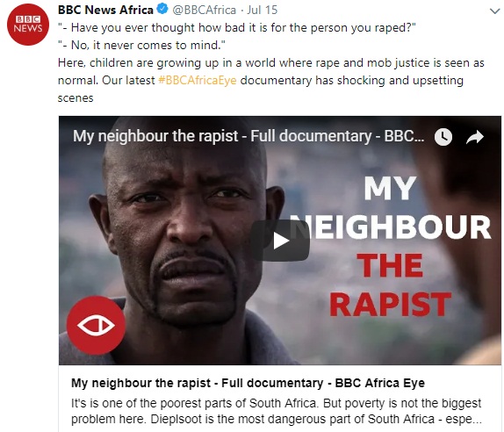Screen dimensions: 504x432
Task: Expand the tweet options chevron
Action: [x=494, y=11]
